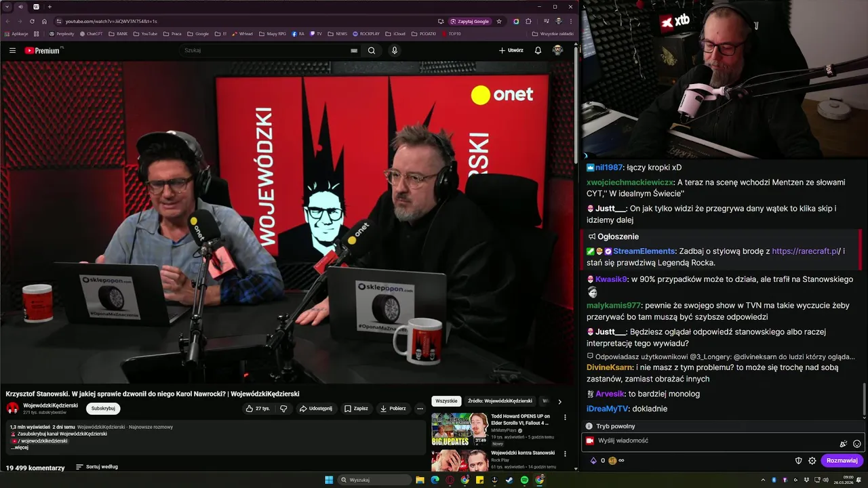Open the Chrome three-dot menu
Viewport: 868px width, 488px height.
pyautogui.click(x=570, y=21)
